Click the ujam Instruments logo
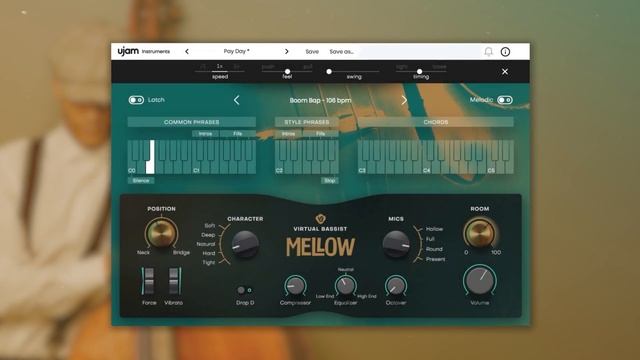The height and width of the screenshot is (360, 640). 143,51
